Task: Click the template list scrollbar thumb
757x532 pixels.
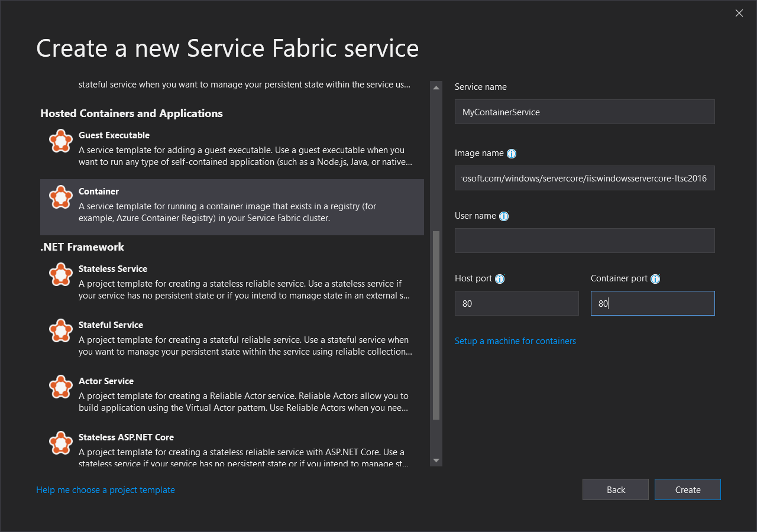Action: coord(436,325)
